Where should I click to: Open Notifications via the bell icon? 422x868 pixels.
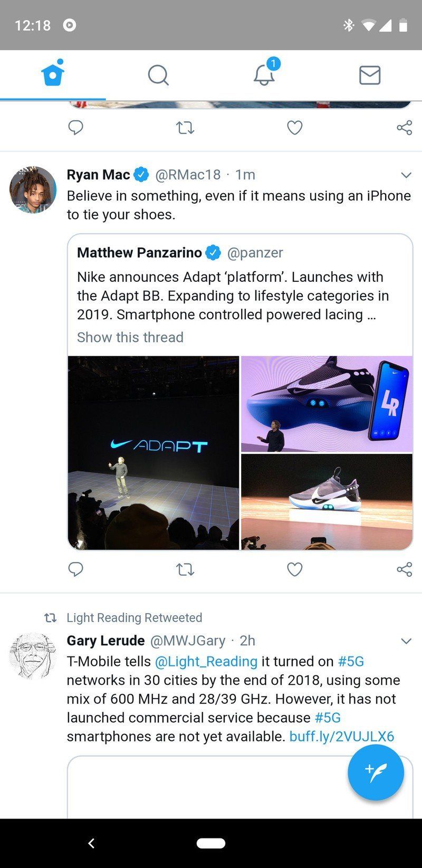[x=264, y=75]
